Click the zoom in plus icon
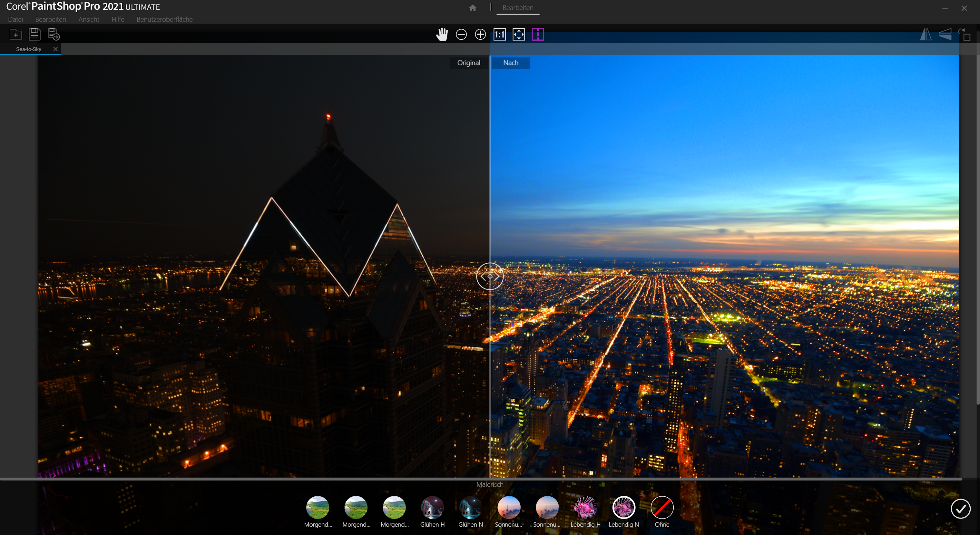 tap(480, 34)
